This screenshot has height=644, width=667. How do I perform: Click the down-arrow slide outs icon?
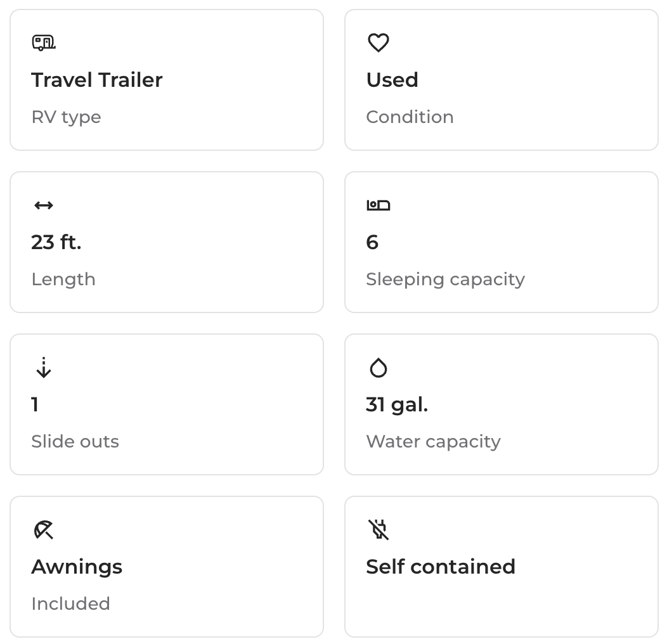(44, 368)
